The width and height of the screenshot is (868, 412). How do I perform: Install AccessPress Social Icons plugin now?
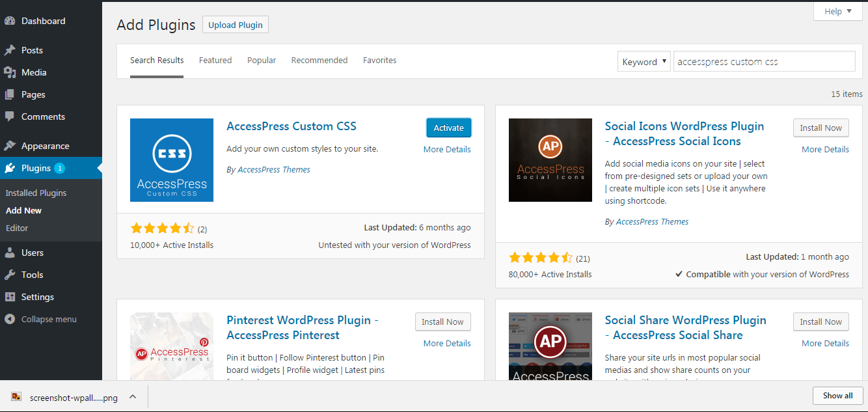pyautogui.click(x=821, y=128)
